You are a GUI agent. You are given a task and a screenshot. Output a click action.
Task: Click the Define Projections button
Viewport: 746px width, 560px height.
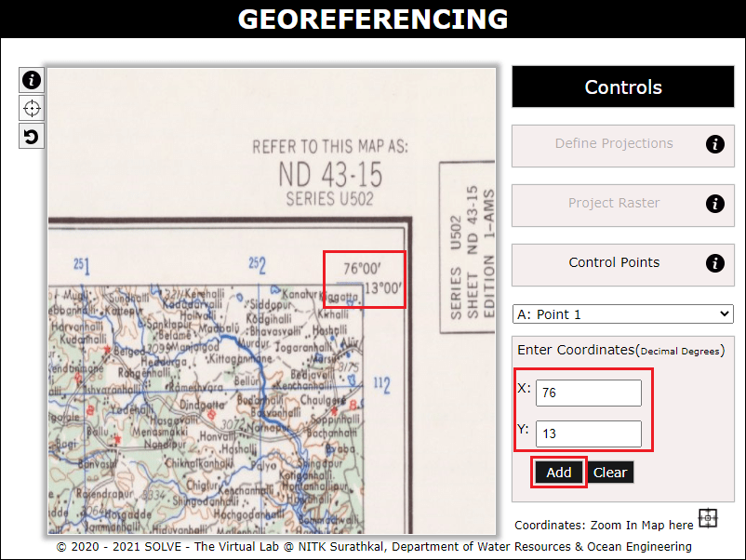click(623, 146)
